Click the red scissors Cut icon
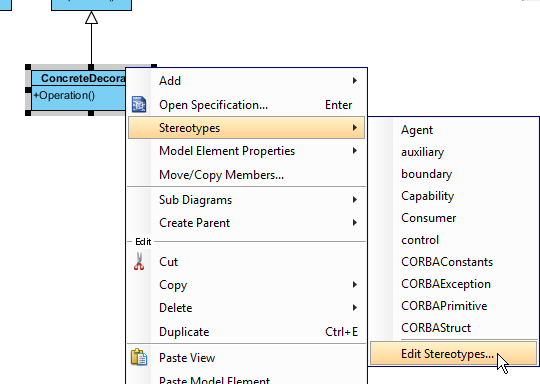 (139, 261)
